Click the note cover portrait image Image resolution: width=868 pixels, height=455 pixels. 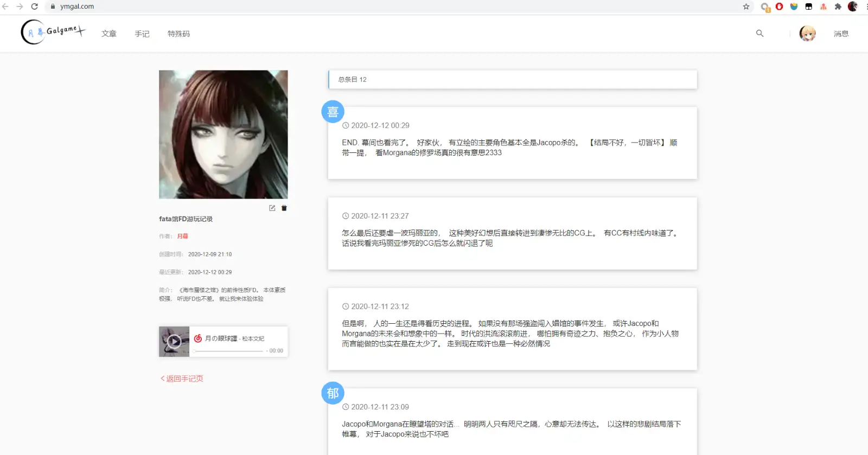[x=223, y=134]
